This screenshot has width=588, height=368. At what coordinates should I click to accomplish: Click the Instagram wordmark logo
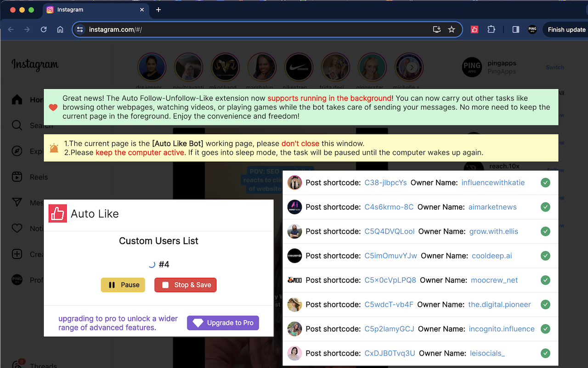[x=35, y=65]
